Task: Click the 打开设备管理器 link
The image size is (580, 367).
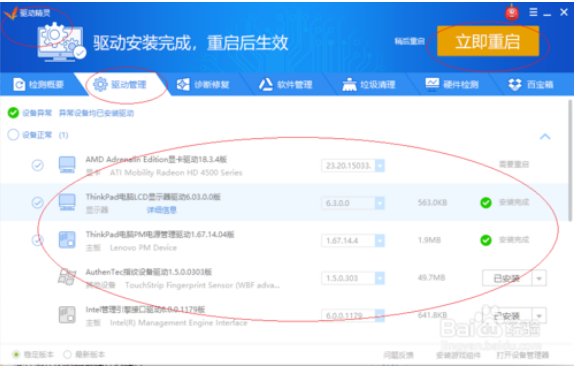Action: (x=523, y=355)
